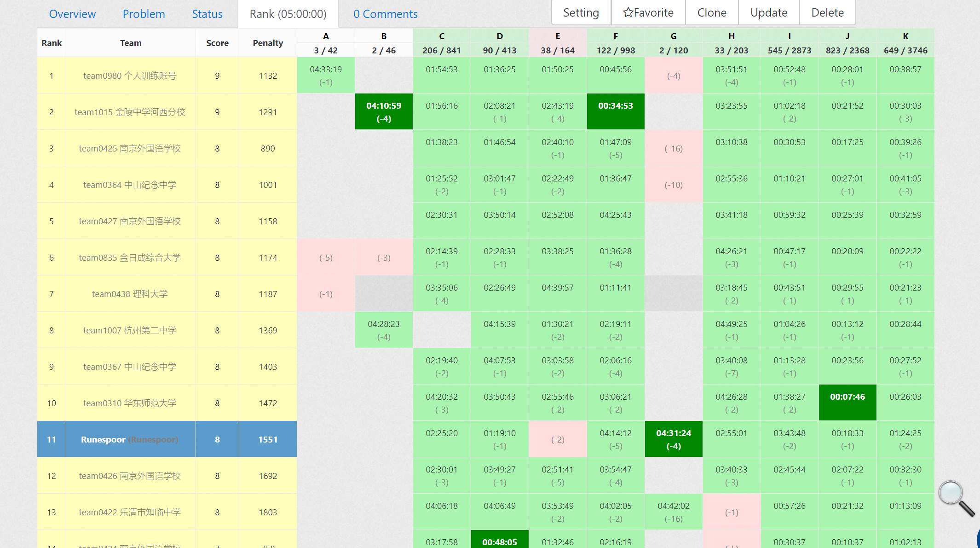Click team1015's 04:10:59 cell in column B

click(384, 111)
